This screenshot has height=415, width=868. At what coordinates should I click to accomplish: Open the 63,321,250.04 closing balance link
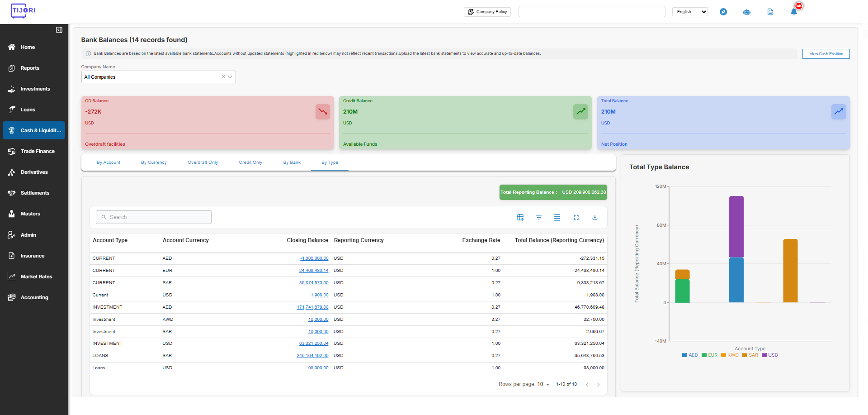[x=314, y=343]
